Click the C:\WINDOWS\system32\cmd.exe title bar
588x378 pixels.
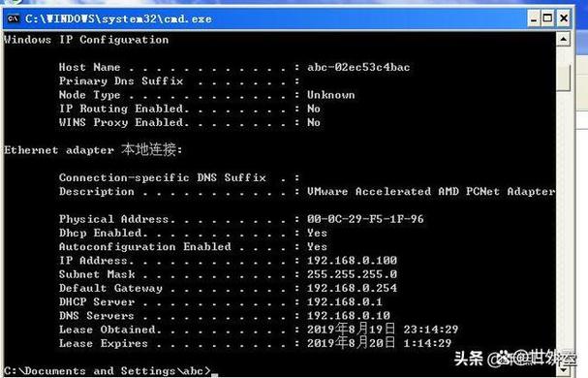263,18
